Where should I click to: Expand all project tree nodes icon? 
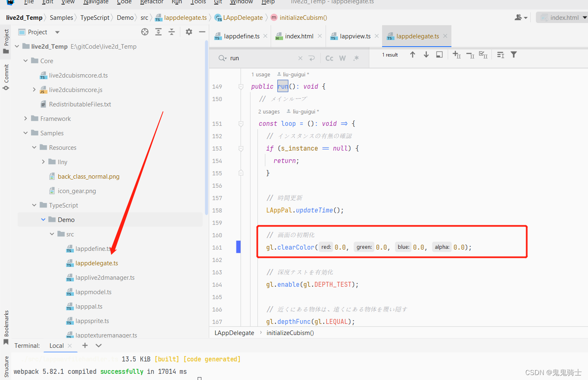[x=158, y=32]
